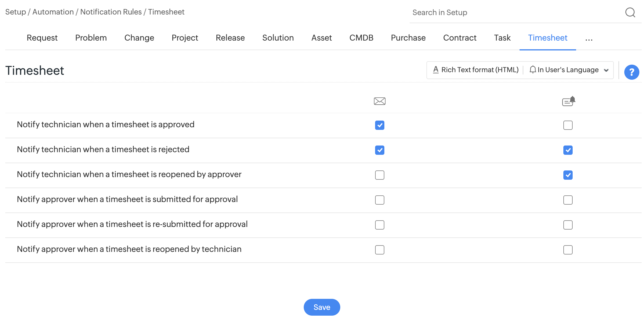
Task: Disable push notification for timesheet rejected
Action: tap(568, 150)
